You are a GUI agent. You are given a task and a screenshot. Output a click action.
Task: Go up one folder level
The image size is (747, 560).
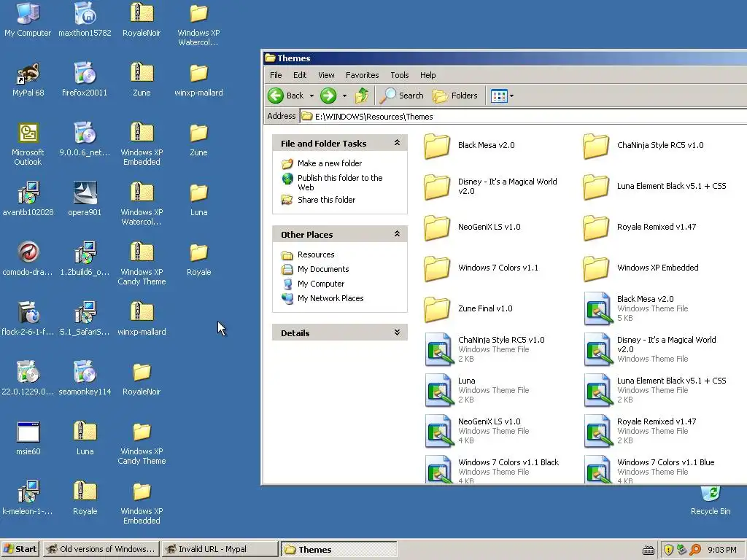click(x=362, y=96)
